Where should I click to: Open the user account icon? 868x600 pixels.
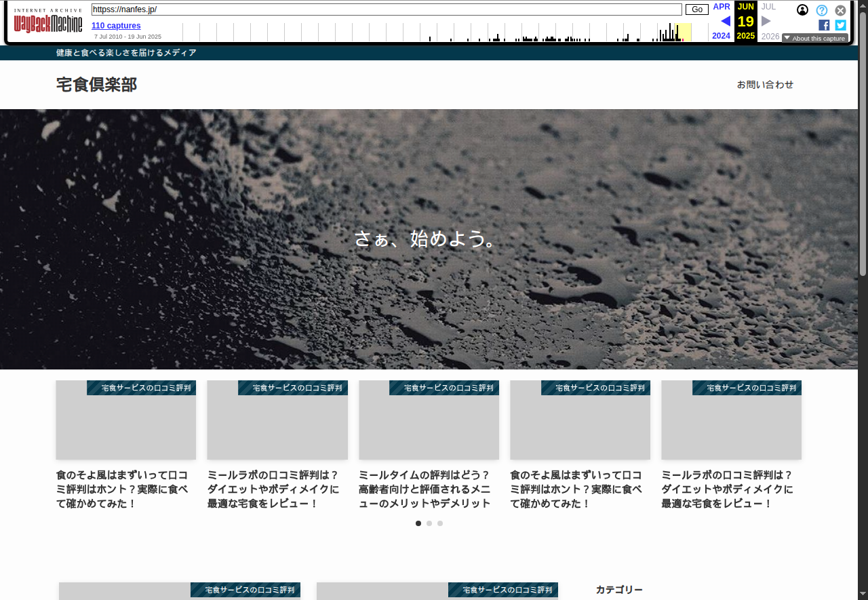(x=802, y=9)
